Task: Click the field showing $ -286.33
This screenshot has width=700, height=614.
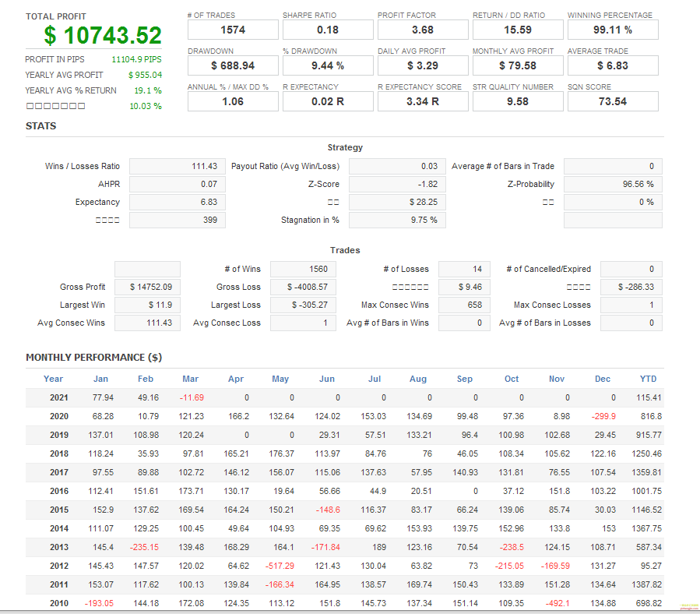Action: (x=631, y=287)
